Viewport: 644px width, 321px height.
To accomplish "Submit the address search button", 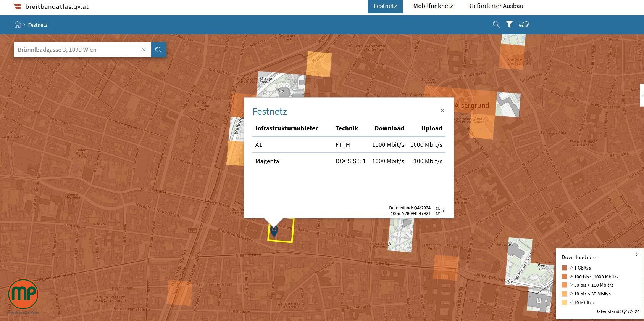I will [x=158, y=50].
